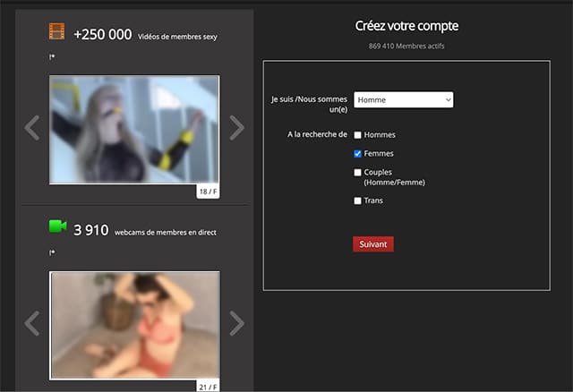Click the 'Créez votre compte' heading

pyautogui.click(x=406, y=26)
